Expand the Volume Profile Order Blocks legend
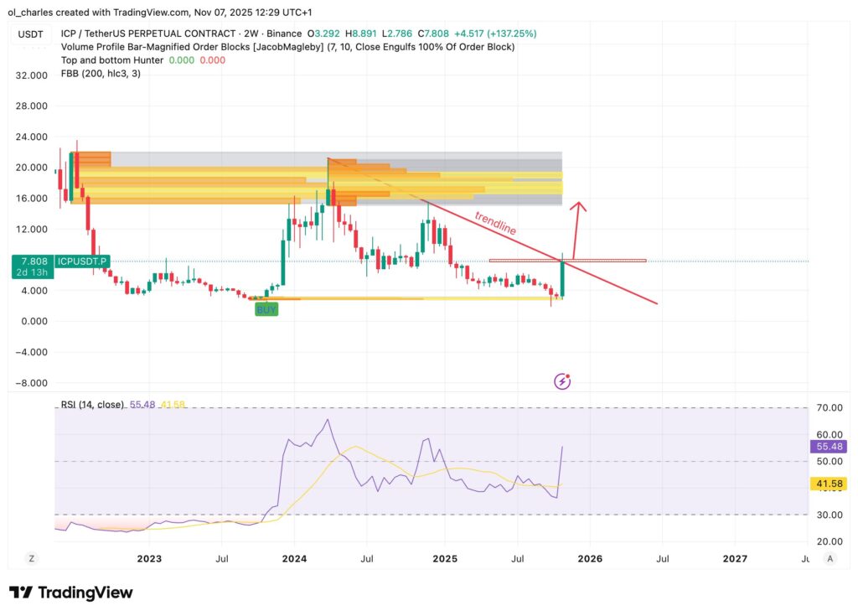This screenshot has height=616, width=858. (285, 47)
